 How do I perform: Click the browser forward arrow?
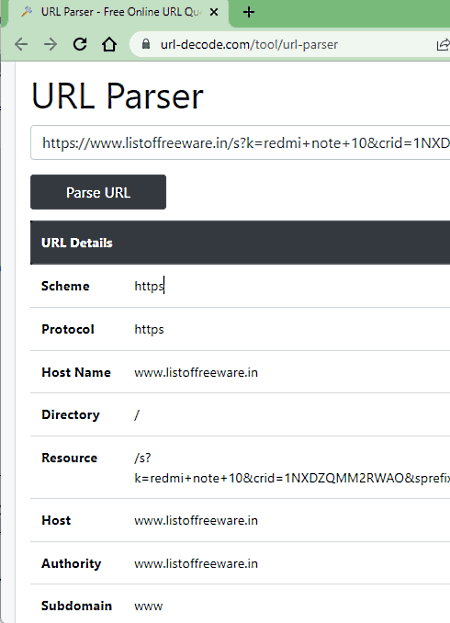pos(50,44)
